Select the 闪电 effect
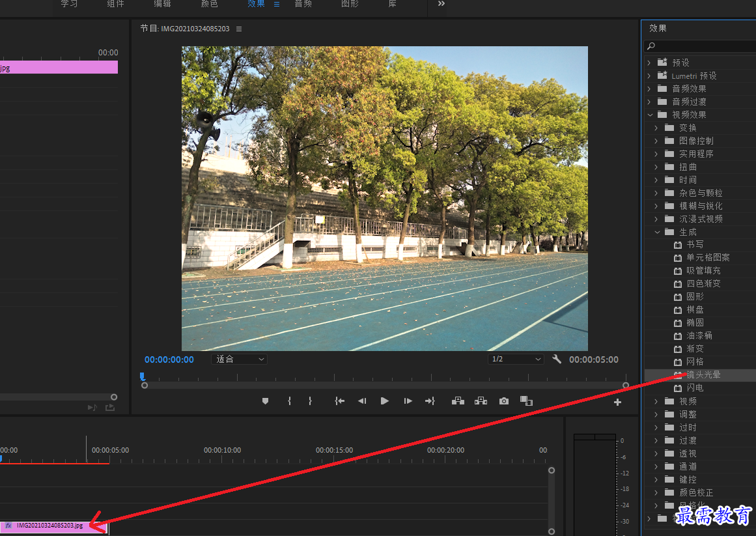 (695, 388)
